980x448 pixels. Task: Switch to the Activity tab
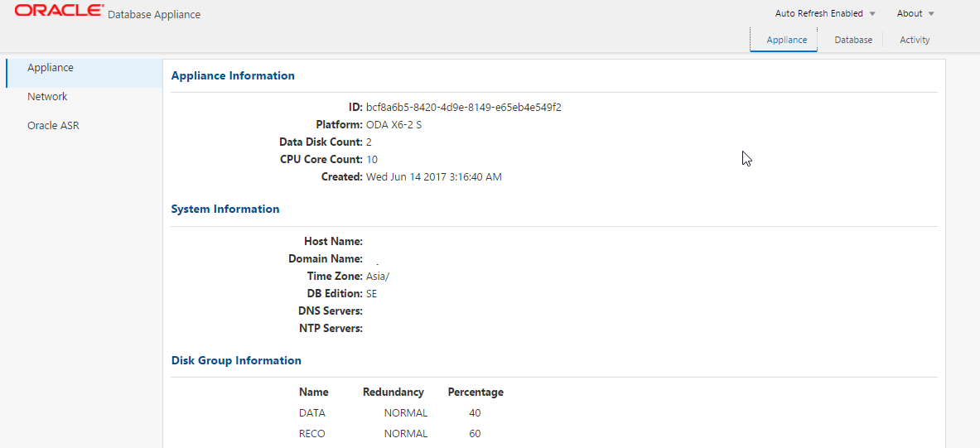pyautogui.click(x=915, y=40)
